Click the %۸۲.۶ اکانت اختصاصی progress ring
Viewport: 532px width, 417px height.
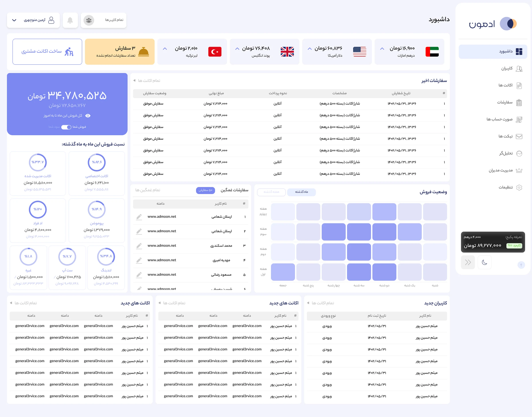tap(97, 162)
